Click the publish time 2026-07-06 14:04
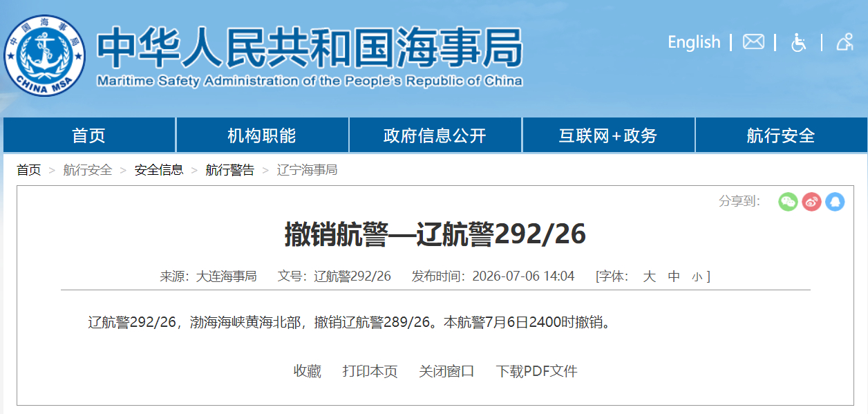868x414 pixels. tap(523, 276)
